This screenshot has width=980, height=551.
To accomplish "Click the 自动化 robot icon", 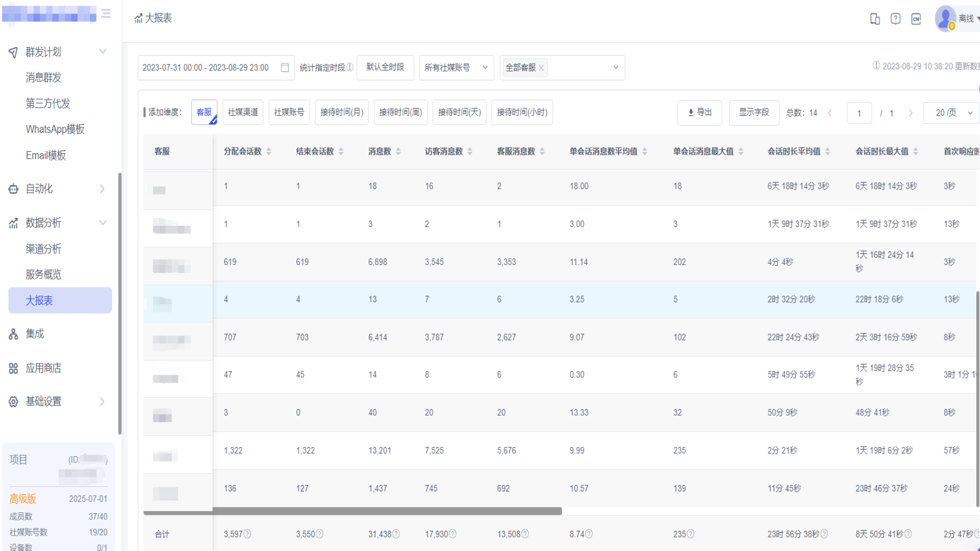I will [x=13, y=189].
